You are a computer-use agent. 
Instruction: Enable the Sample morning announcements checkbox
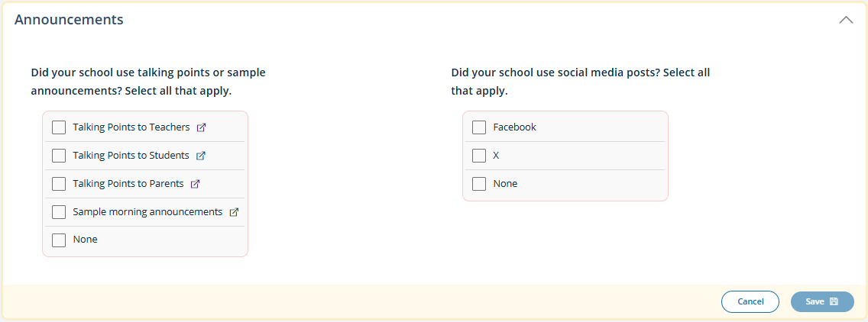[59, 212]
